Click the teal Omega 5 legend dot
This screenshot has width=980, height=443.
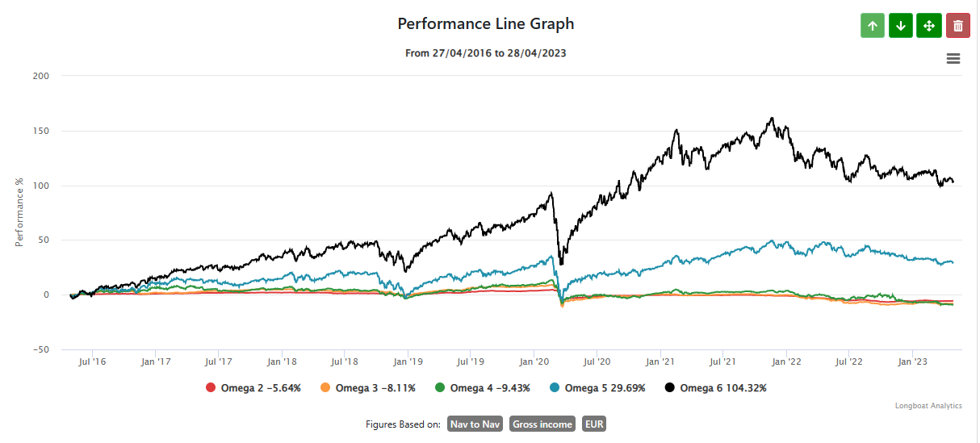tap(555, 388)
